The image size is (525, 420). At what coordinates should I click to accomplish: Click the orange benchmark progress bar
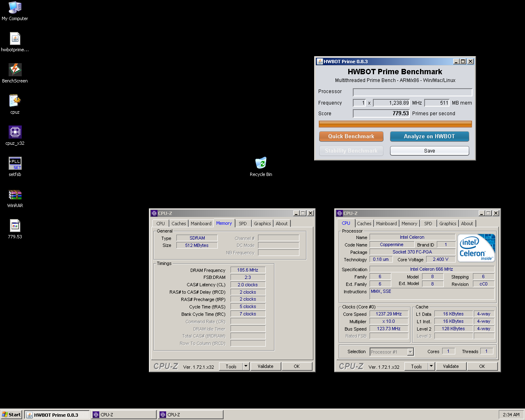[395, 124]
